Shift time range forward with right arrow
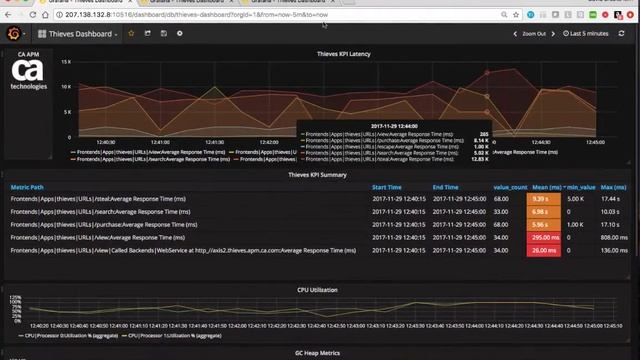 [553, 34]
